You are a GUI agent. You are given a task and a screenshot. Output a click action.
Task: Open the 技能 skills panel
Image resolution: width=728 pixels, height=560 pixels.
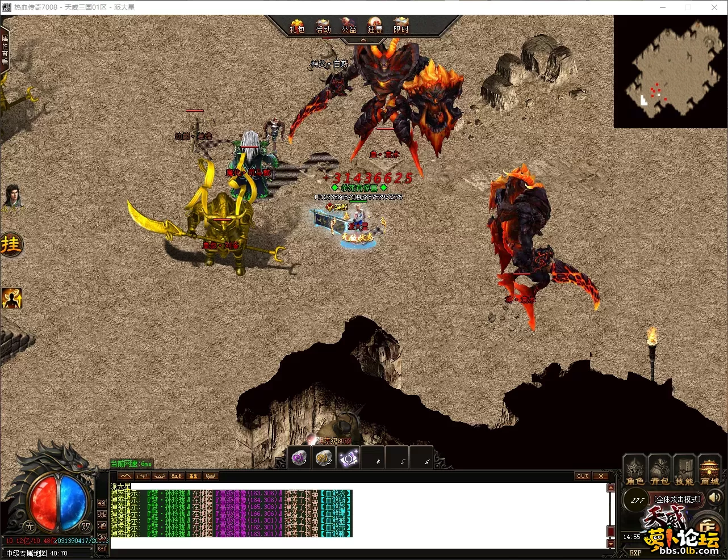pyautogui.click(x=684, y=471)
